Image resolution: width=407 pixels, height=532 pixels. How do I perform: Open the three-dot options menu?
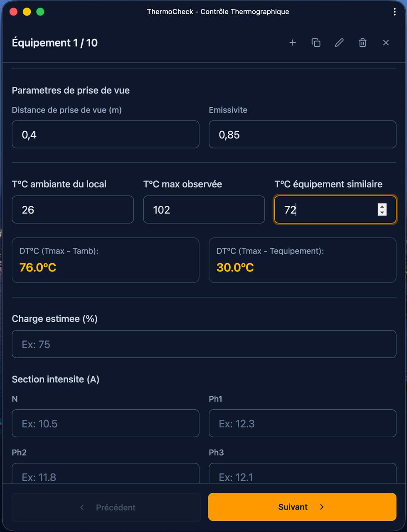coord(395,11)
